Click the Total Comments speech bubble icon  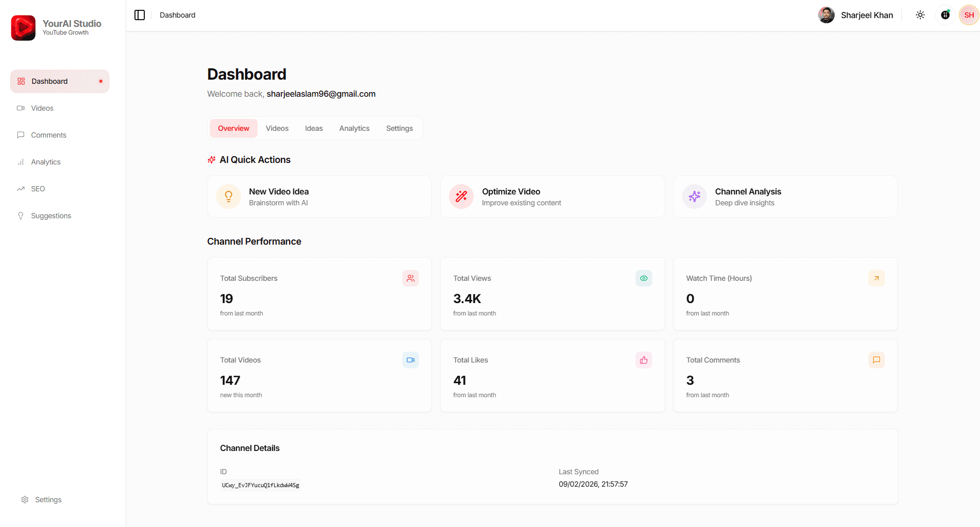[876, 360]
